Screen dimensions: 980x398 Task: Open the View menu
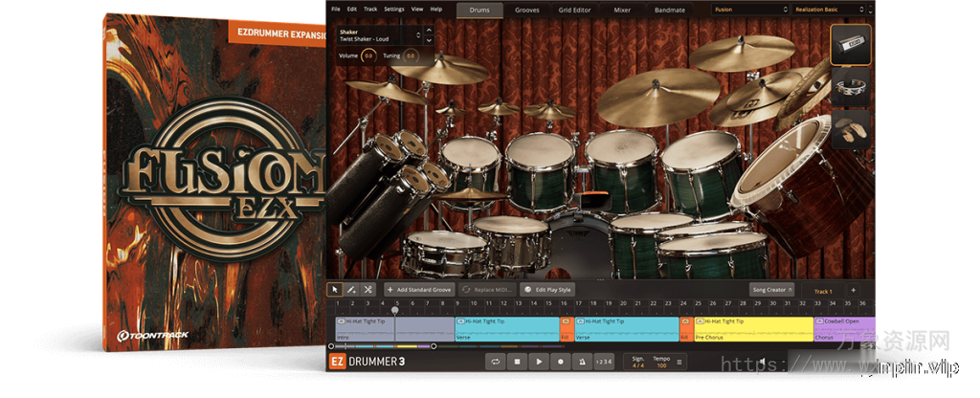coord(417,10)
